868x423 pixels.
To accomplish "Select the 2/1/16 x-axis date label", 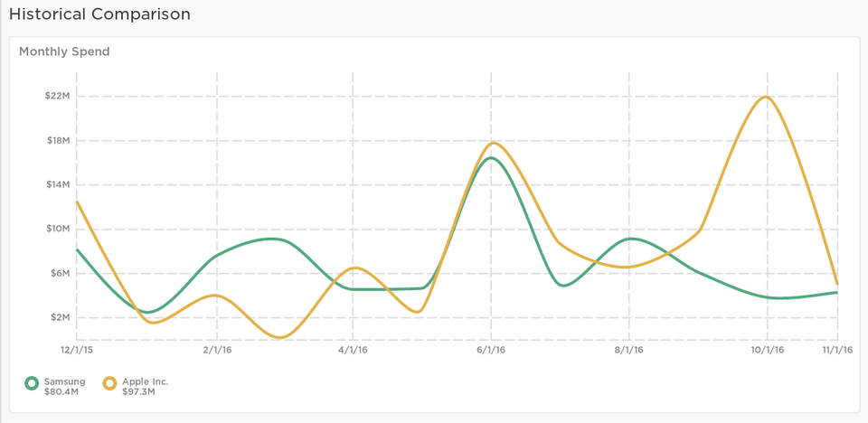I will coord(216,349).
